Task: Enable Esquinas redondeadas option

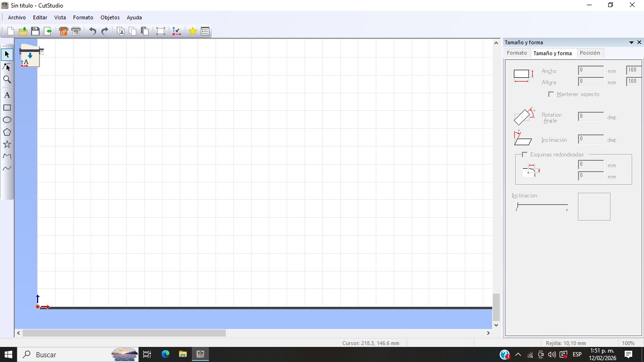Action: click(524, 154)
